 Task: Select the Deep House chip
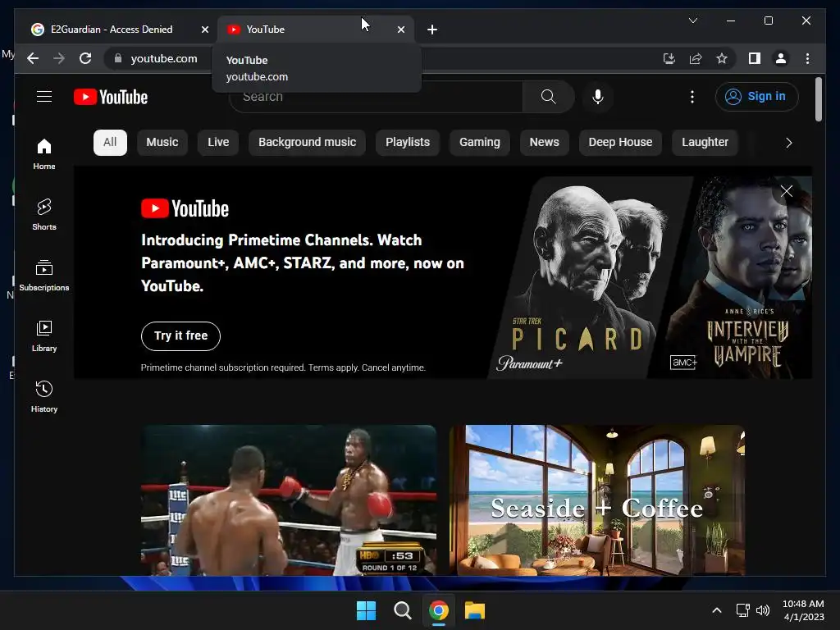pos(620,143)
